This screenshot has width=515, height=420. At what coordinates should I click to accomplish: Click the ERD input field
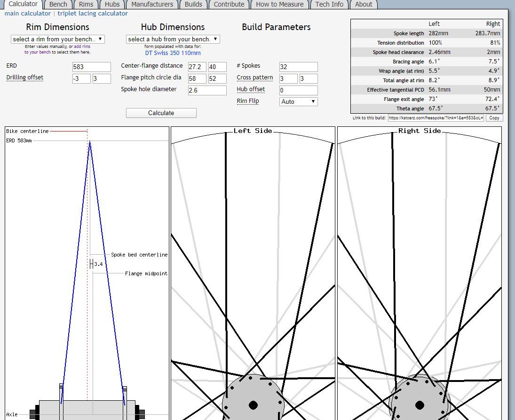(x=92, y=67)
